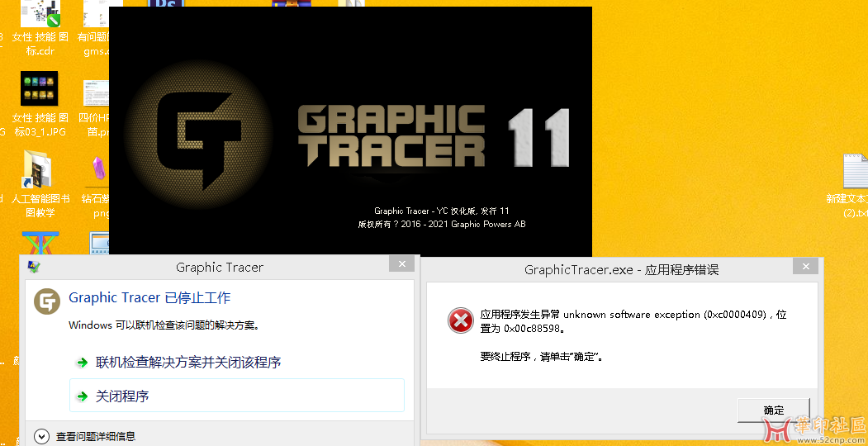Screen dimensions: 868x446
Task: Click the Graphic Tracer logo beside 已停止工作
Action: click(x=46, y=301)
